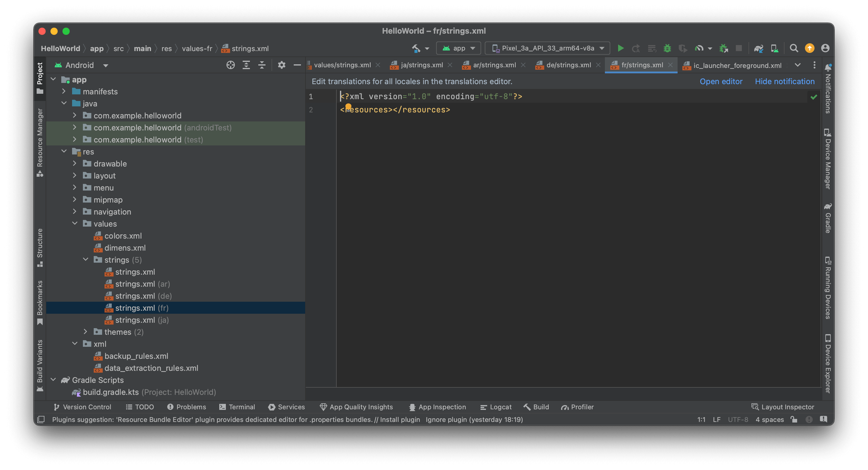This screenshot has width=868, height=470.
Task: Click the Debug app bug icon
Action: (x=667, y=48)
